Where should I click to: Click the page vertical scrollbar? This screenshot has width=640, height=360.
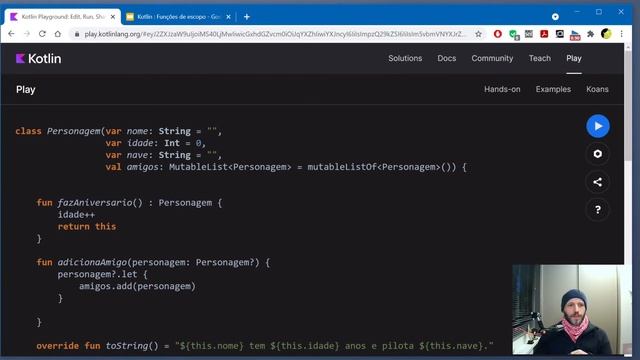coord(628,106)
